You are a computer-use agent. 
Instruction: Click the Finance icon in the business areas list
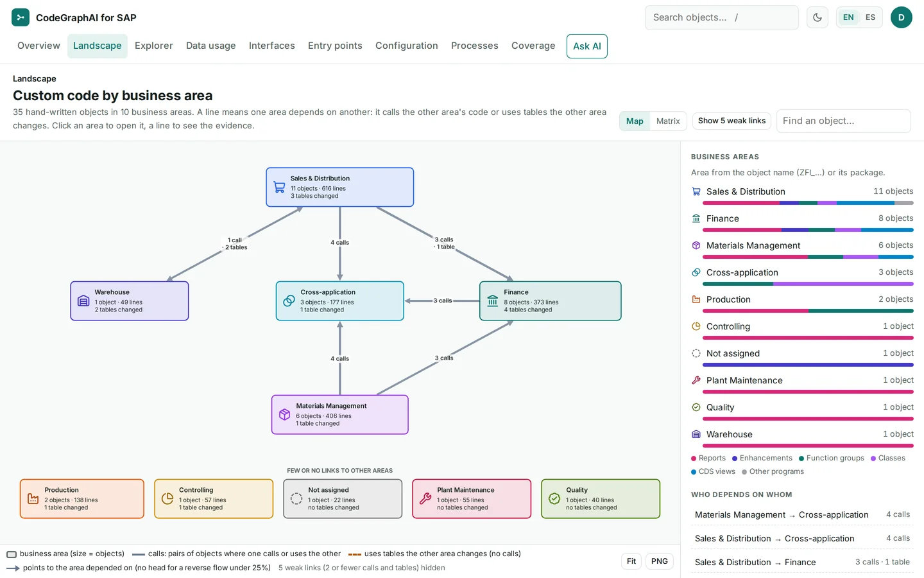(x=696, y=218)
